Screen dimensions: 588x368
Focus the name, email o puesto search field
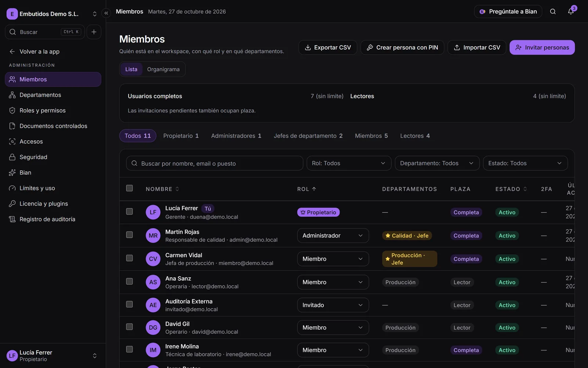tap(215, 163)
